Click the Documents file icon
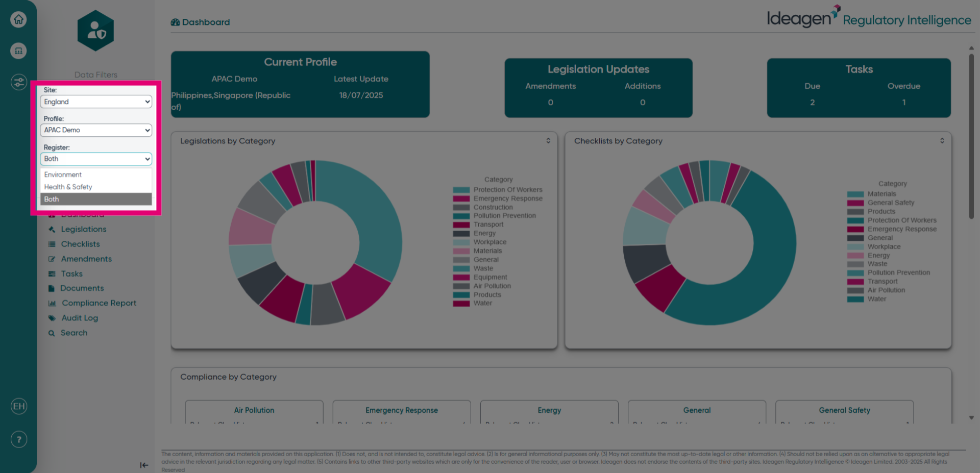 click(x=52, y=288)
